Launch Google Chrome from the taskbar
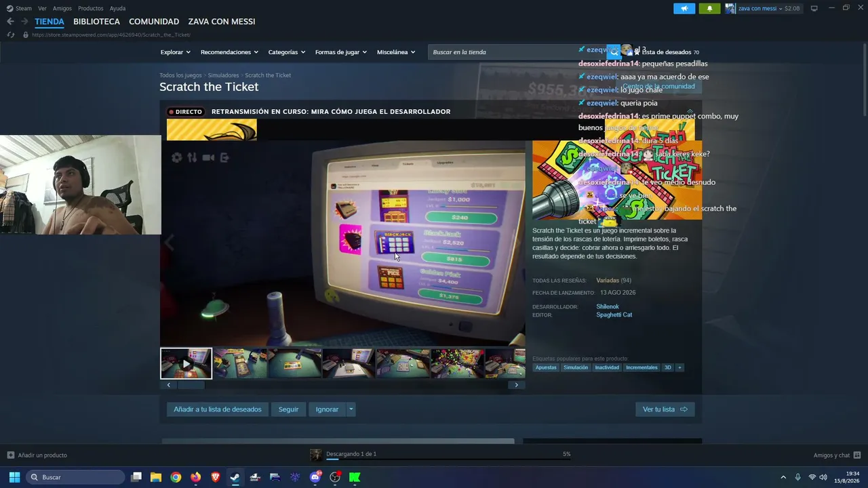The width and height of the screenshot is (868, 488). [176, 477]
